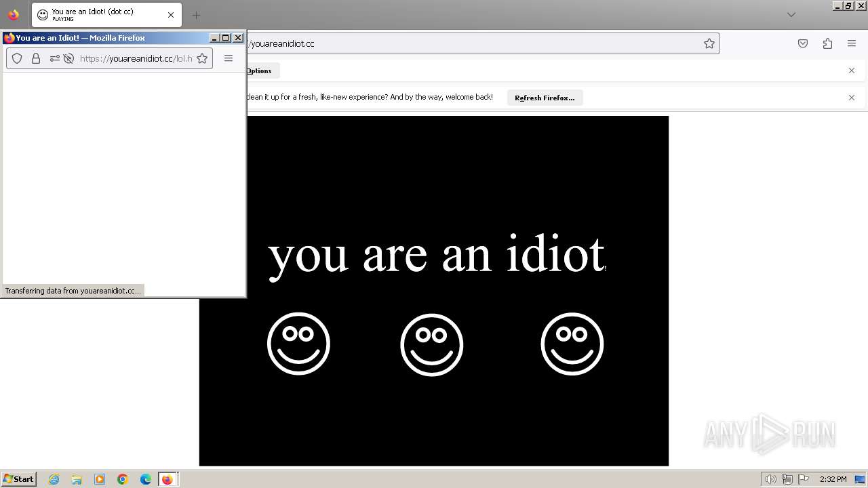
Task: Open the volume speaker tray icon
Action: (x=771, y=479)
